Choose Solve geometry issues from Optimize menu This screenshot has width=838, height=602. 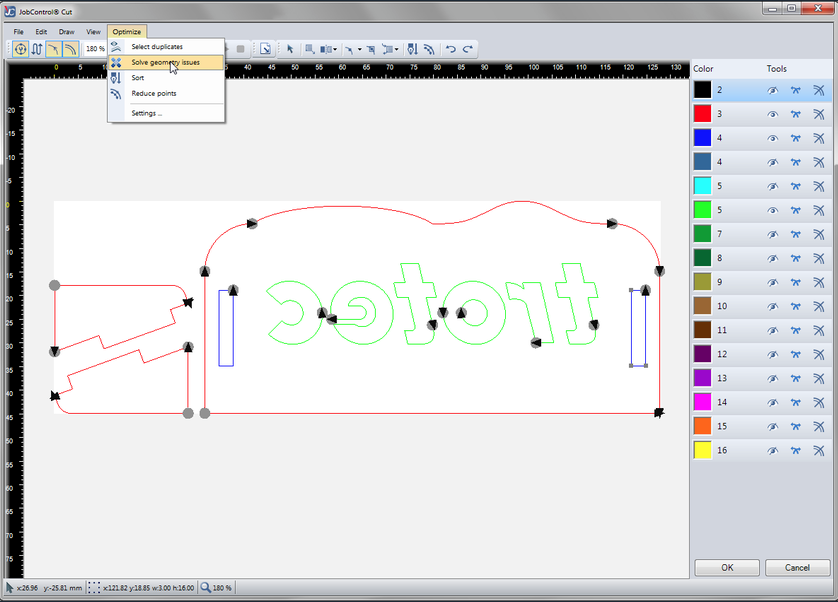[166, 62]
